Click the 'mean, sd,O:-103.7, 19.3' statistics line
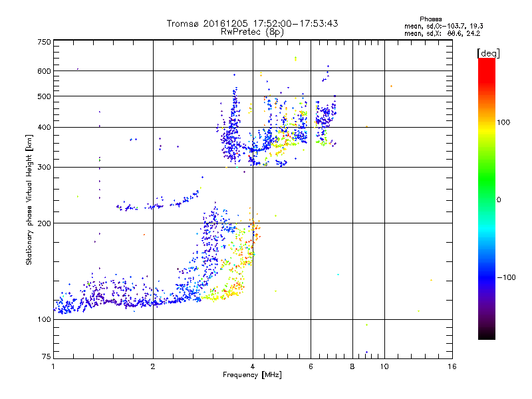The height and width of the screenshot is (399, 532). [444, 26]
